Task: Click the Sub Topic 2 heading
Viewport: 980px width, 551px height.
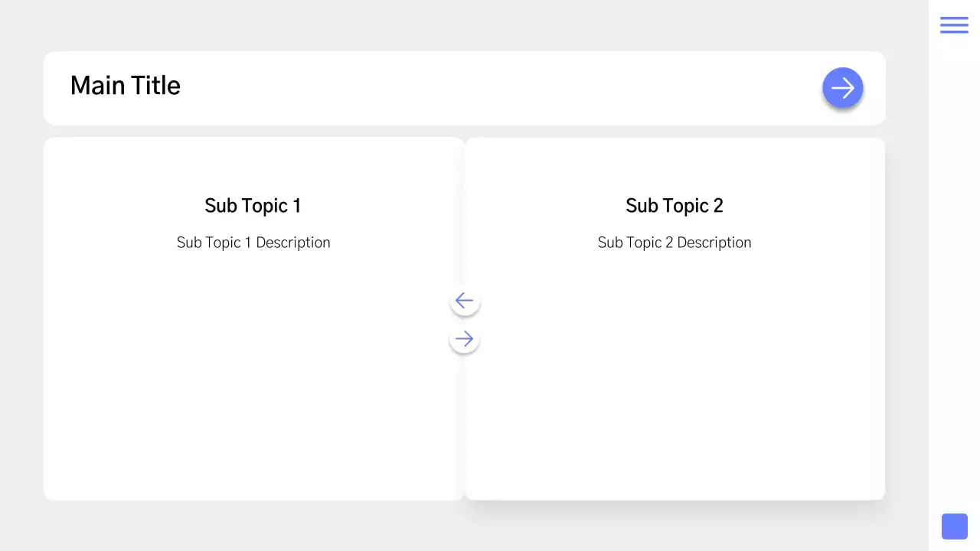Action: click(674, 206)
